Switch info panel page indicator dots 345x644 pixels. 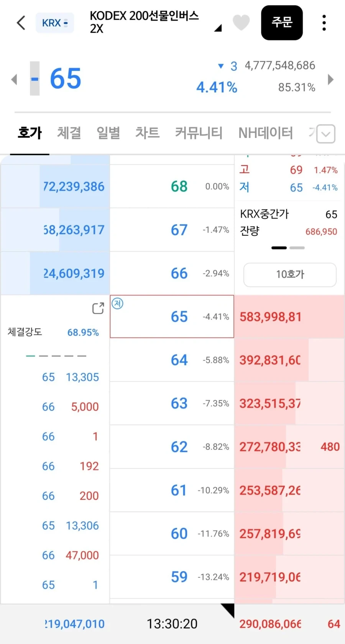pos(288,248)
